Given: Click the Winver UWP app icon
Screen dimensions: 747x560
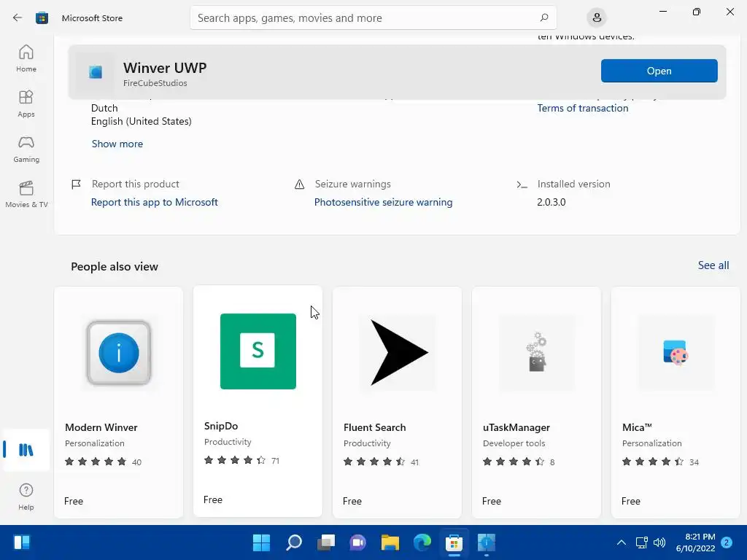Looking at the screenshot, I should pos(96,72).
